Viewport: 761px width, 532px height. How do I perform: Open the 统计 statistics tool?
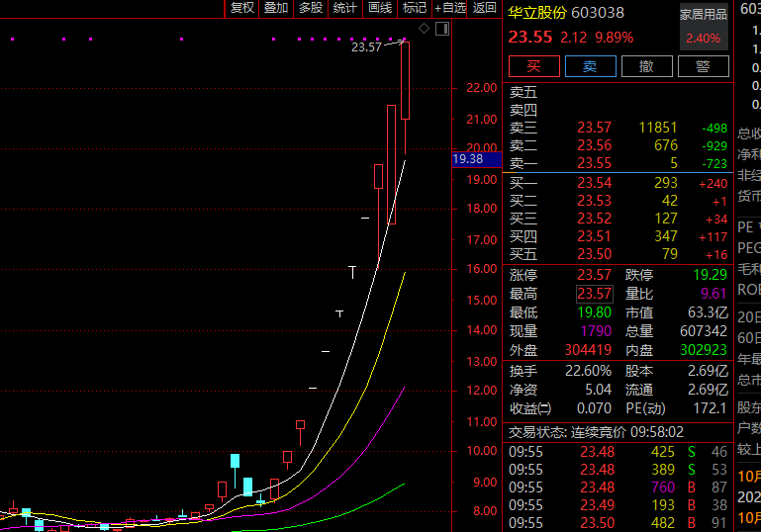tap(345, 8)
